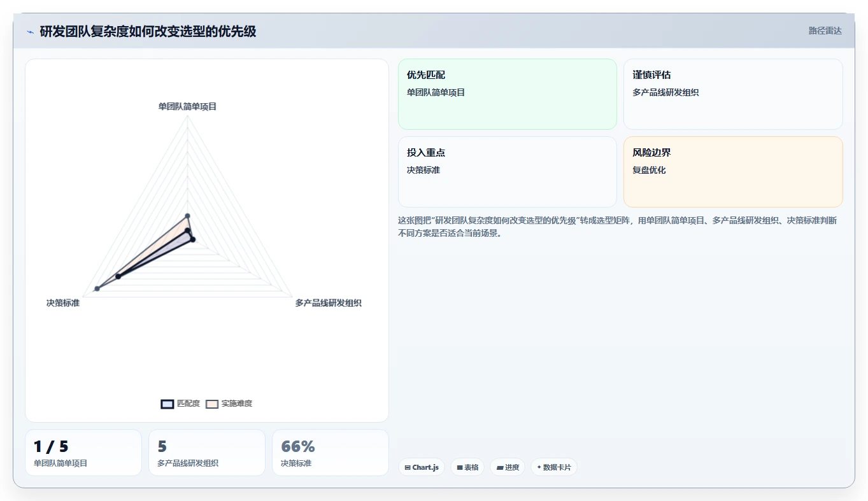Open the 风险边界 card
Image resolution: width=868 pixels, height=501 pixels.
tap(733, 172)
